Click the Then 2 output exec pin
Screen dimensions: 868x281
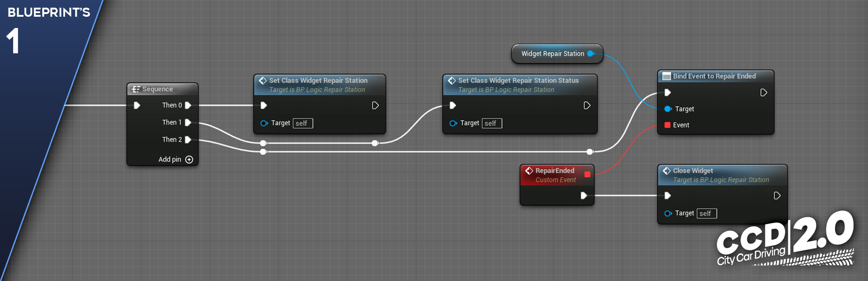coord(188,140)
